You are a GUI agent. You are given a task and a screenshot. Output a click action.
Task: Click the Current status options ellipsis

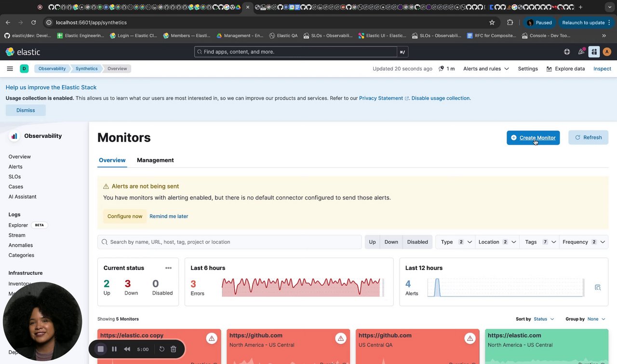(x=168, y=268)
